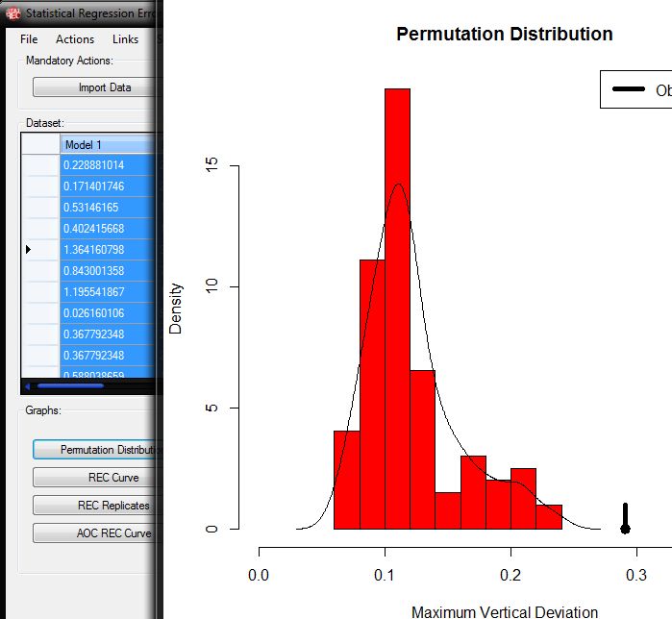Click the row header with the arrow indicator
The image size is (672, 619).
pos(40,250)
